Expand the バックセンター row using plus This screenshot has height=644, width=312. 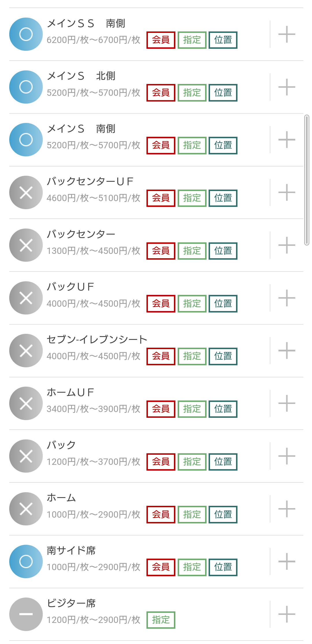pos(287,245)
